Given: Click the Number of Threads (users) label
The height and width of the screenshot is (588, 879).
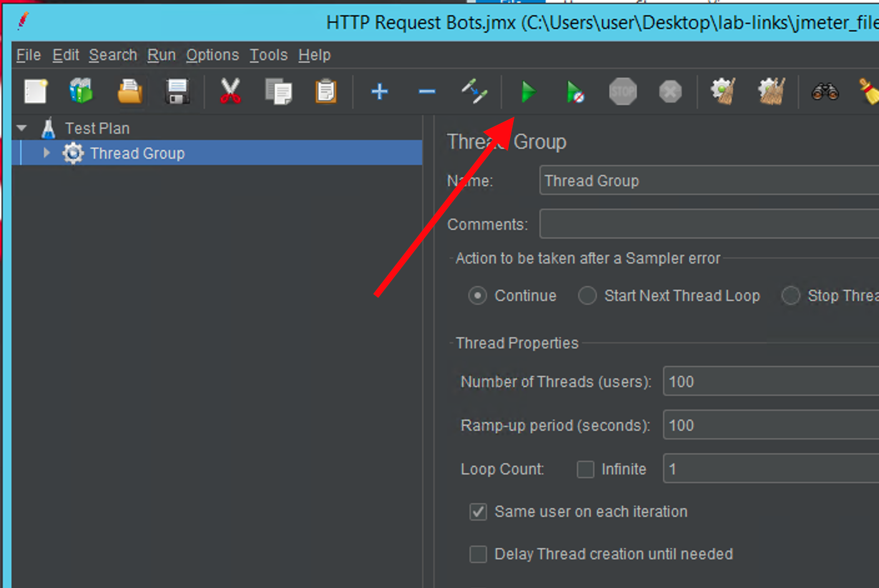Looking at the screenshot, I should 556,381.
